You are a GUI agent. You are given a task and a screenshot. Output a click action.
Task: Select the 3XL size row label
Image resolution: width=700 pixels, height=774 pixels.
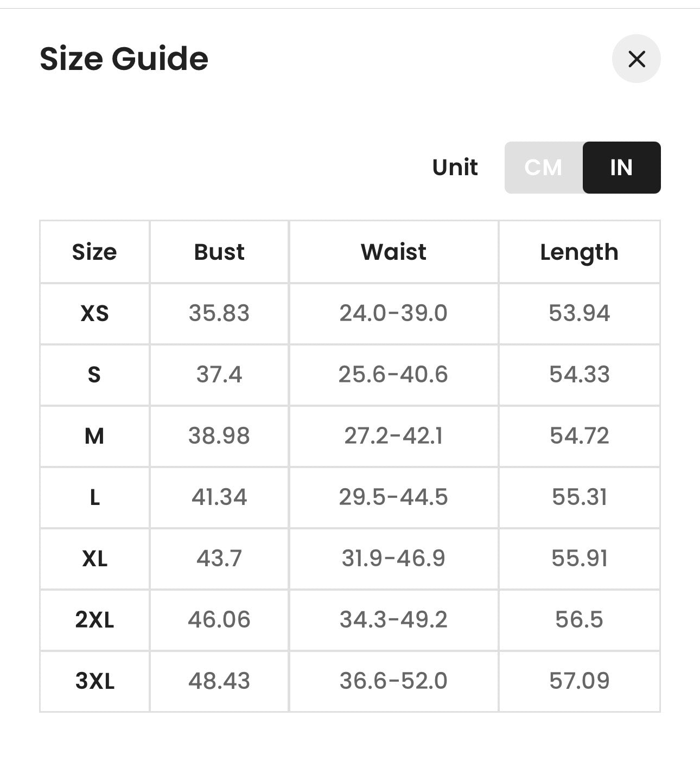[x=94, y=681]
